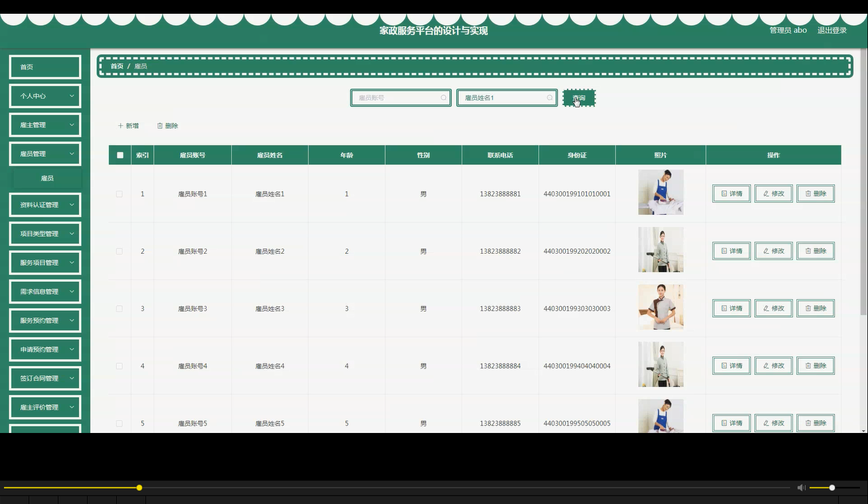Click phone number 13823888884
The image size is (868, 504).
[500, 366]
